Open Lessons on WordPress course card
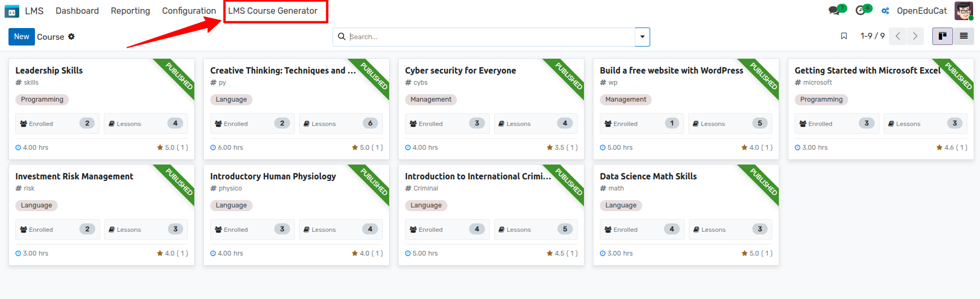980x299 pixels. pos(731,123)
